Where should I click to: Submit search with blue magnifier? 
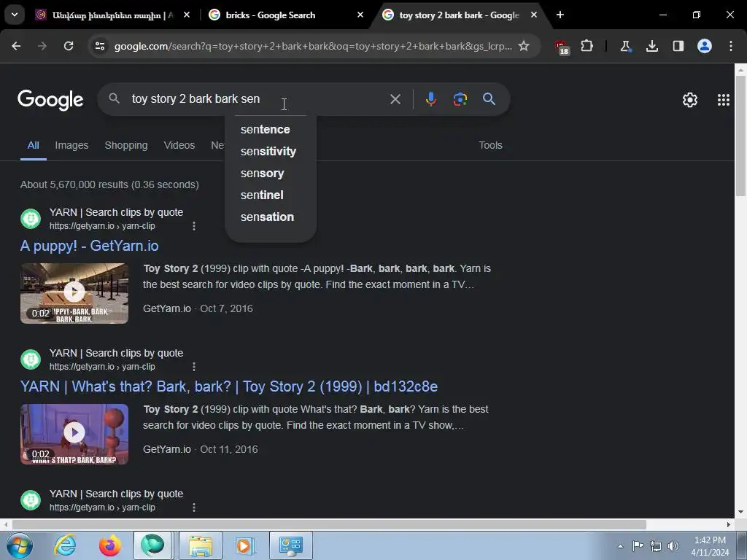(489, 99)
